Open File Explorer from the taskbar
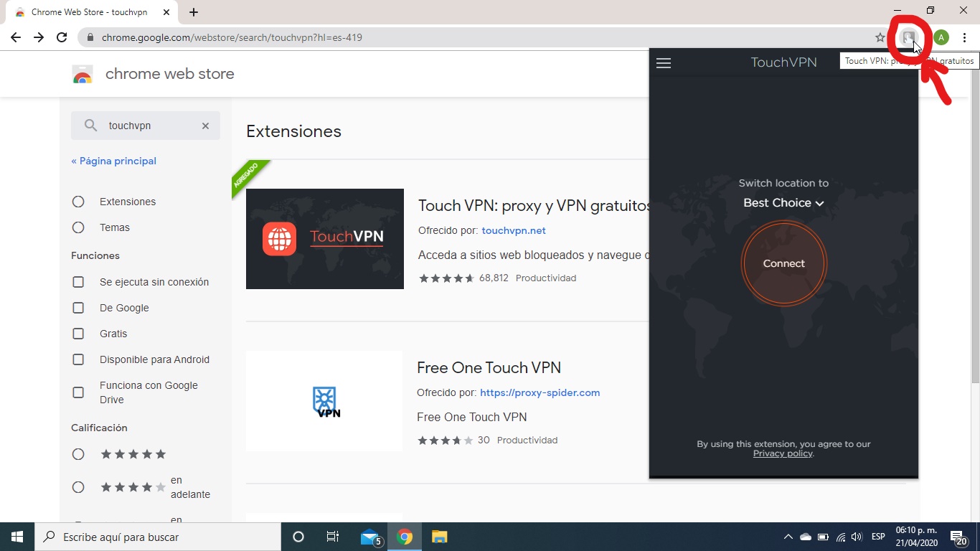 [x=439, y=537]
